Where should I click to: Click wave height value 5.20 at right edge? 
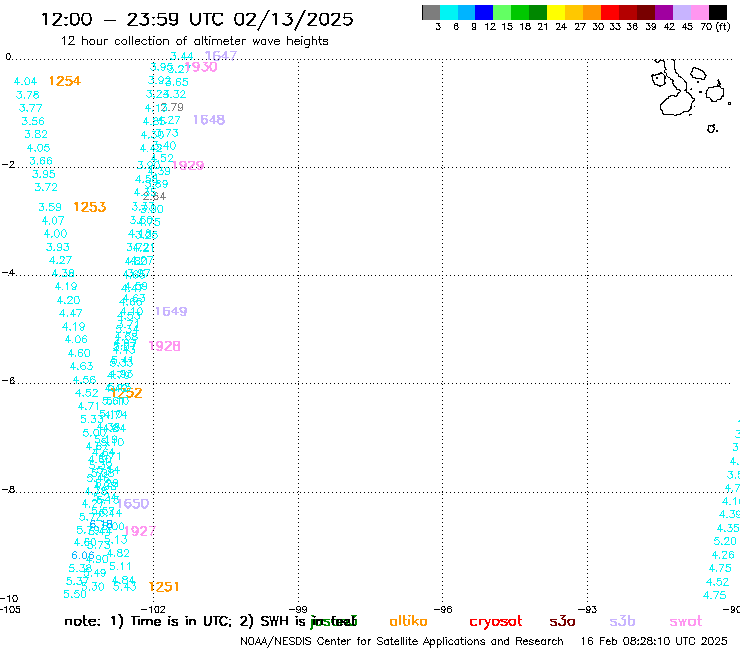point(725,541)
